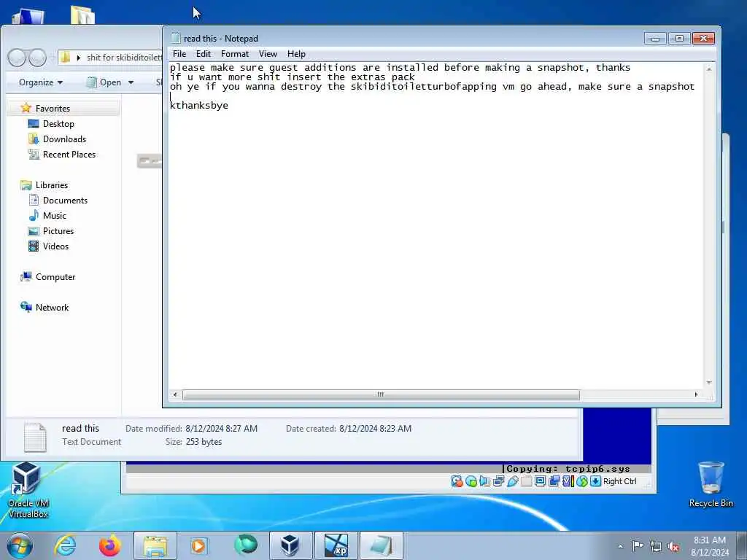Click the breadcrumb arrow in Explorer address bar
This screenshot has width=747, height=560.
click(79, 58)
